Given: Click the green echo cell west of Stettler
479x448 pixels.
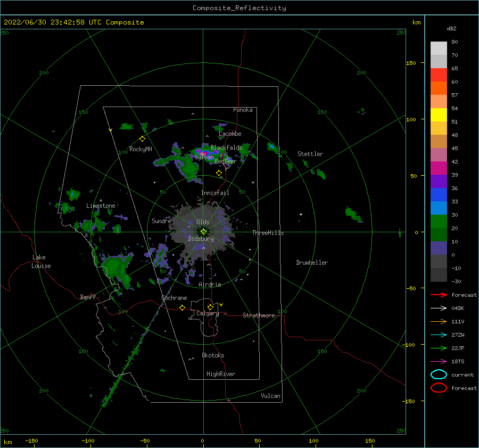Looking at the screenshot, I should tap(272, 147).
